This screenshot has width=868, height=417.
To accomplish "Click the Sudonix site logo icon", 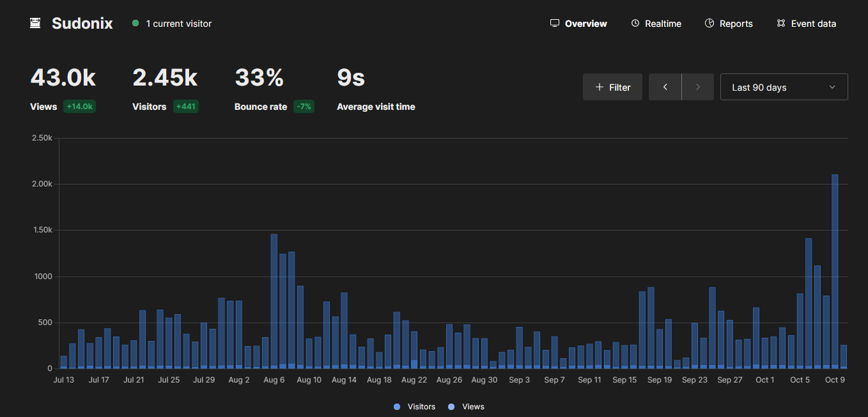I will (x=35, y=24).
